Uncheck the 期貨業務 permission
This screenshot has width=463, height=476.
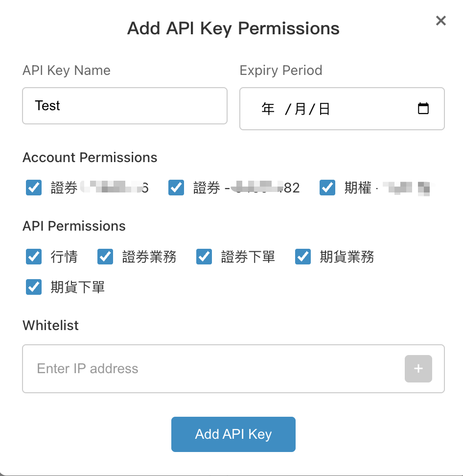point(302,256)
